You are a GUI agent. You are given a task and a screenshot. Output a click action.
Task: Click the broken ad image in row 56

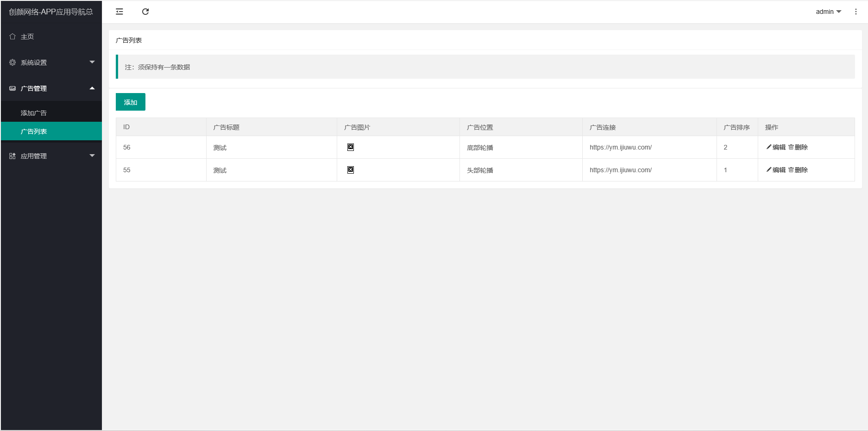tap(351, 147)
